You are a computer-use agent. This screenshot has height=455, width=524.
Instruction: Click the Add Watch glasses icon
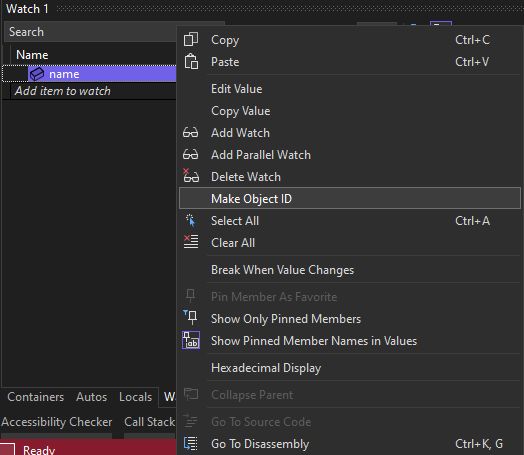pos(190,133)
